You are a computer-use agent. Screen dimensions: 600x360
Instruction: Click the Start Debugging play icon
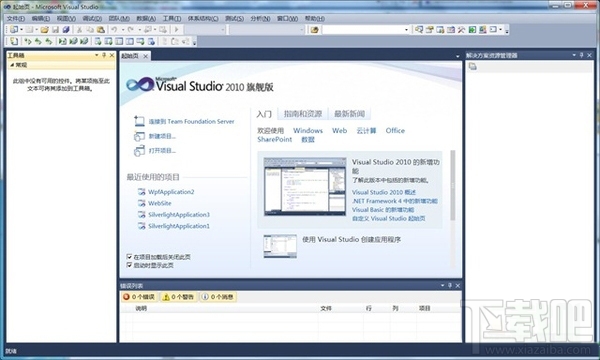(x=176, y=29)
